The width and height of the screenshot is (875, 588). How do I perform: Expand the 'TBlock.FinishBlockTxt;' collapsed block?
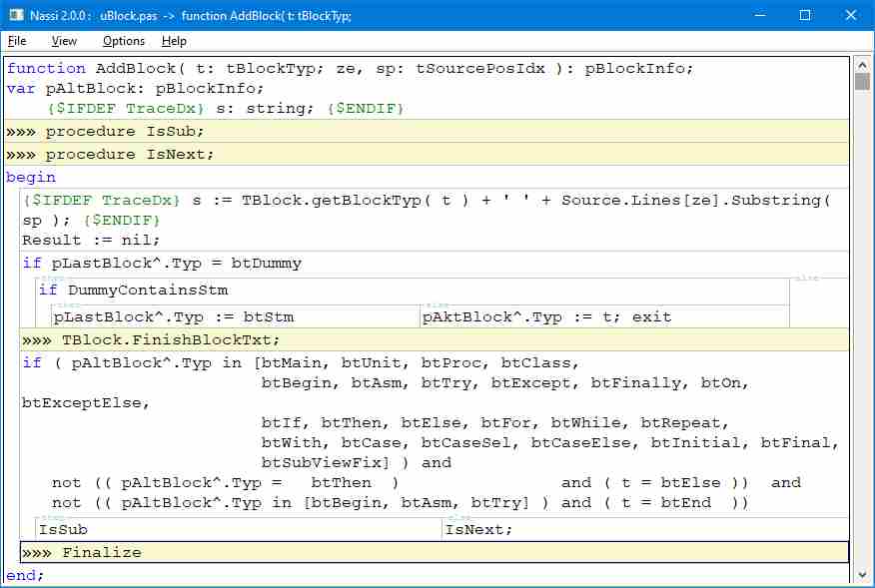pyautogui.click(x=435, y=339)
